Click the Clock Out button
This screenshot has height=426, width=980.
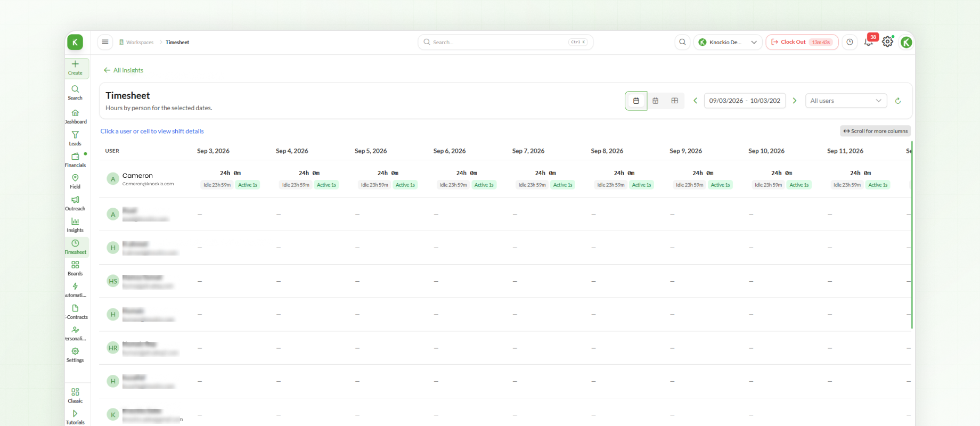click(802, 42)
